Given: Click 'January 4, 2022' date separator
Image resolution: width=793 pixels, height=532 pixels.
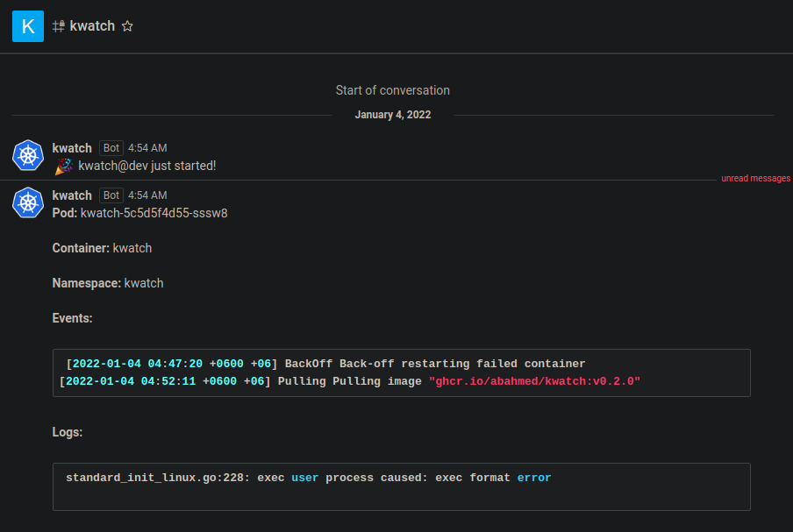Looking at the screenshot, I should click(x=393, y=115).
